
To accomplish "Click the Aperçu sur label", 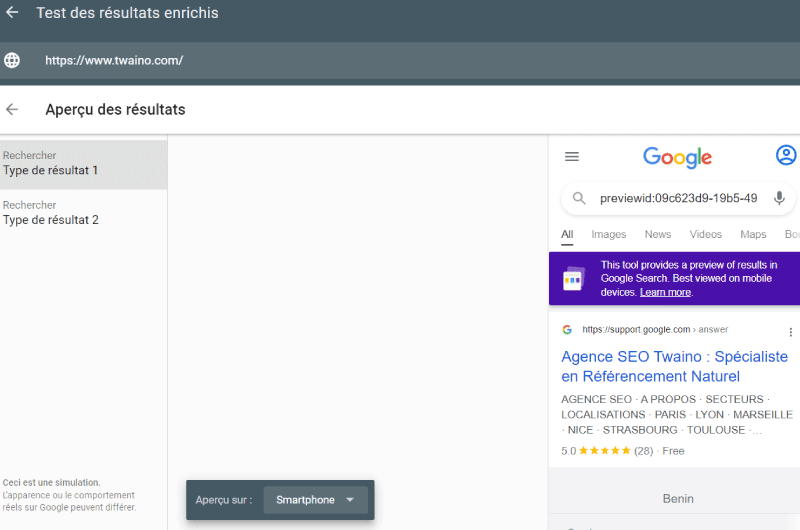I will point(224,500).
